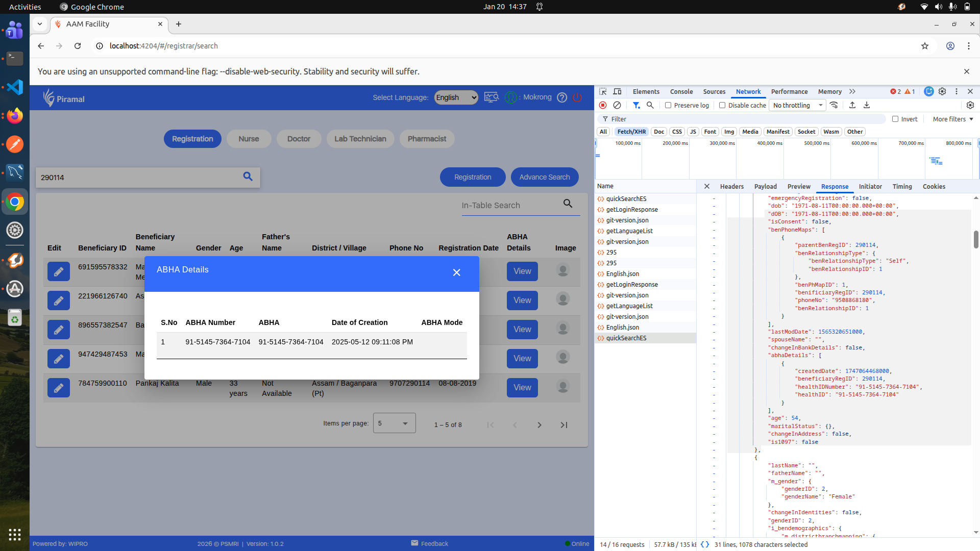Viewport: 980px width, 551px height.
Task: Go to next page of results
Action: 540,425
